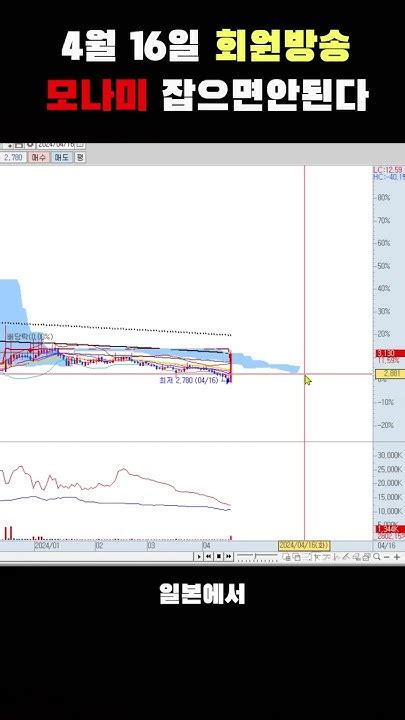405x720 pixels.
Task: Click the 정 button beside 매도
Action: tap(80, 157)
